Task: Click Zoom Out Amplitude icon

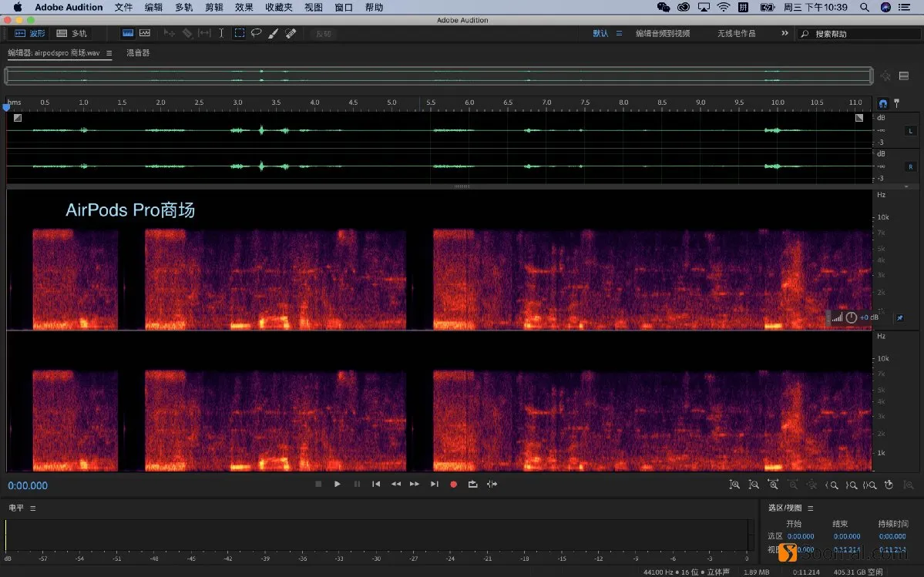Action: point(754,485)
